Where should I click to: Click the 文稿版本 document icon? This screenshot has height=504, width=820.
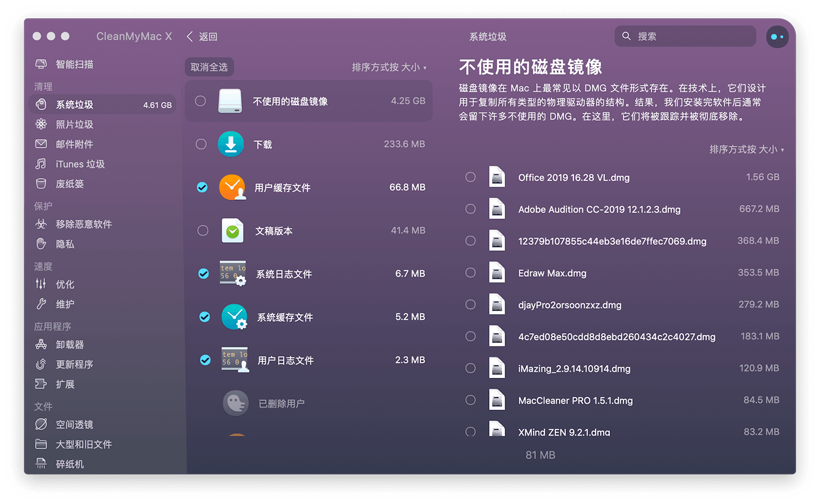(x=232, y=231)
